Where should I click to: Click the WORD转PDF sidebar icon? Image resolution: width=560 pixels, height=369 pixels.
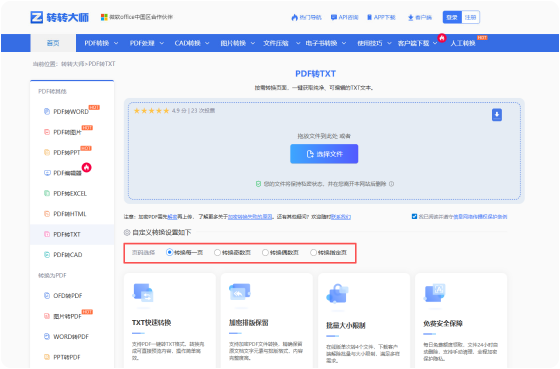coord(47,336)
